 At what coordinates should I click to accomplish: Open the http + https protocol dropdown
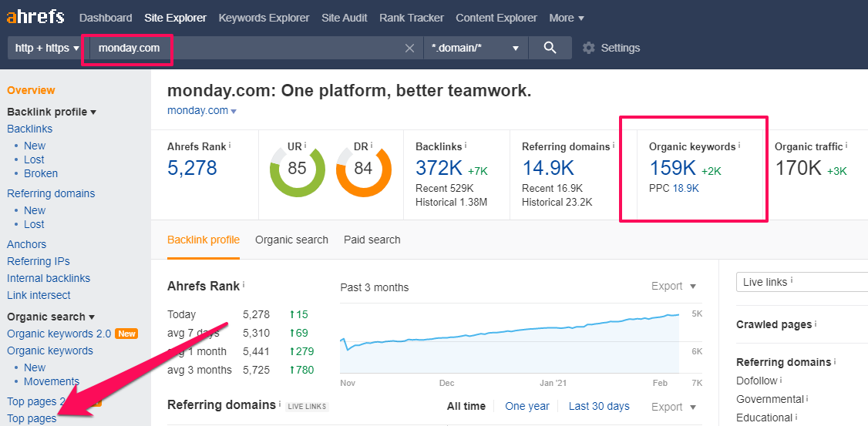[x=47, y=48]
